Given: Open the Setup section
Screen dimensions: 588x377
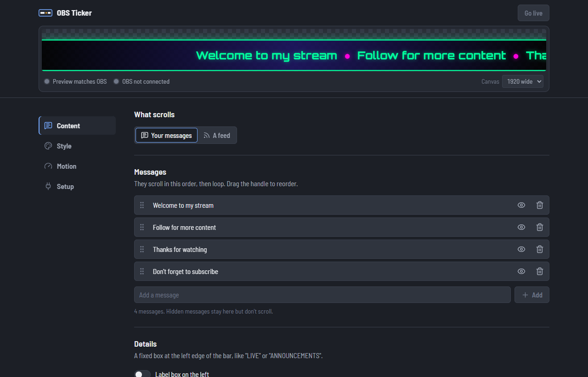Looking at the screenshot, I should (x=77, y=186).
